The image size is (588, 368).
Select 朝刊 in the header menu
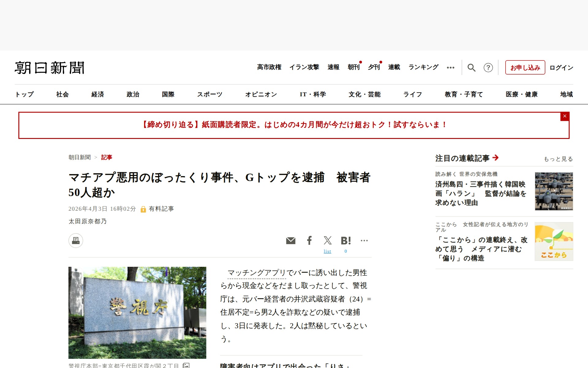click(x=353, y=67)
